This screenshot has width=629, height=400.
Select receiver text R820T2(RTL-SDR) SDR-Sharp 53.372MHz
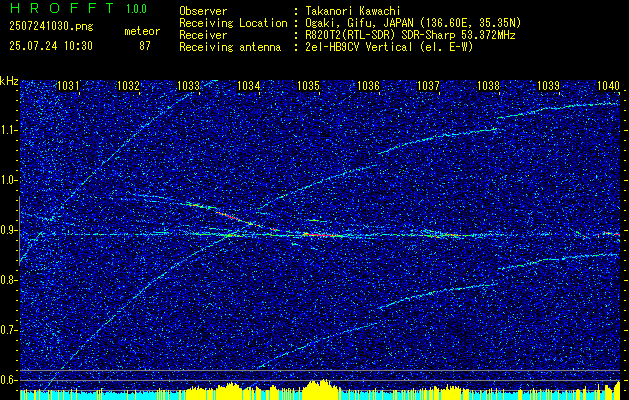[410, 35]
